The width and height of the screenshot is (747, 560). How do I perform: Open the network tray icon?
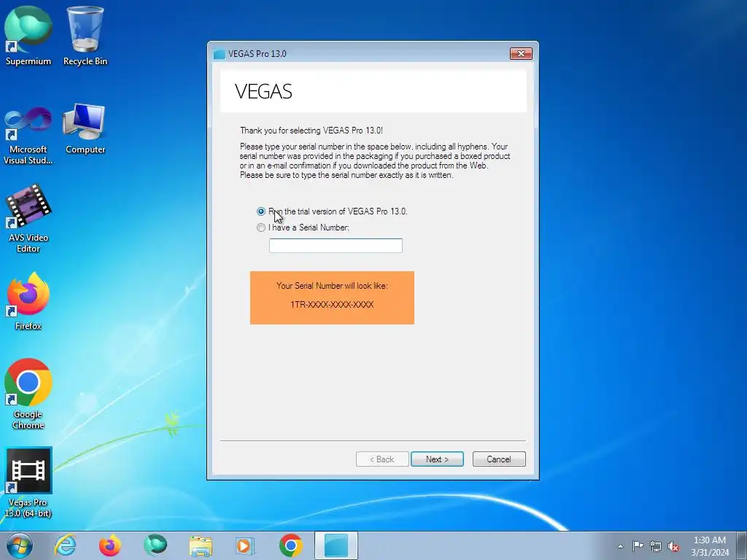(x=656, y=546)
